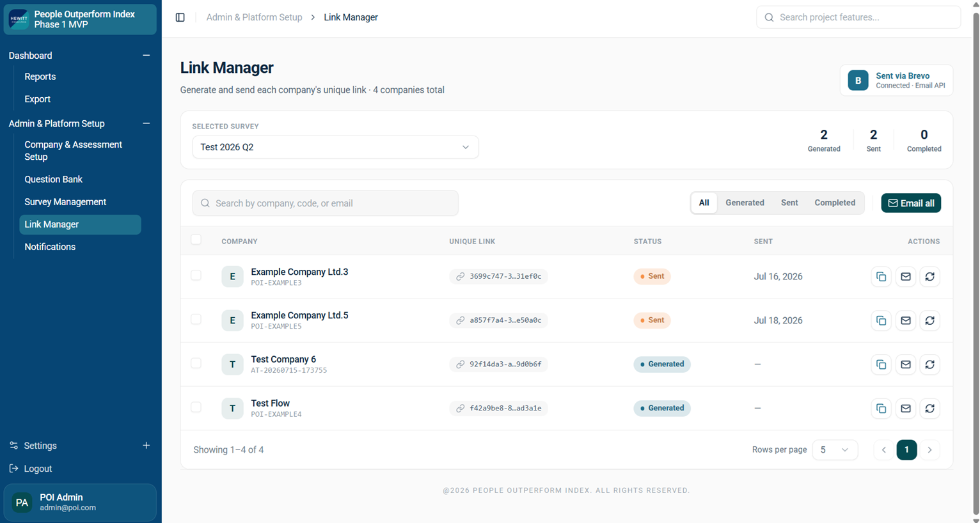980x523 pixels.
Task: Collapse the Dashboard sidebar section
Action: click(146, 56)
